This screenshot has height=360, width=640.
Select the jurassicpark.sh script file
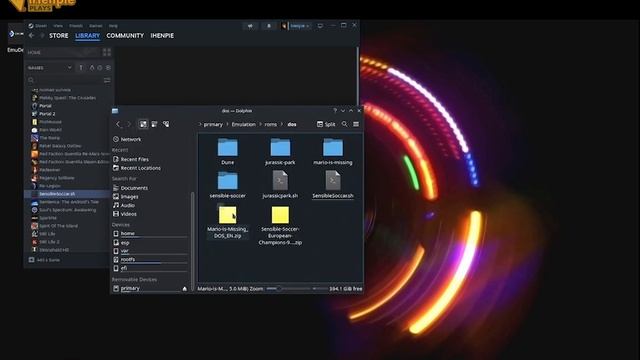[280, 185]
